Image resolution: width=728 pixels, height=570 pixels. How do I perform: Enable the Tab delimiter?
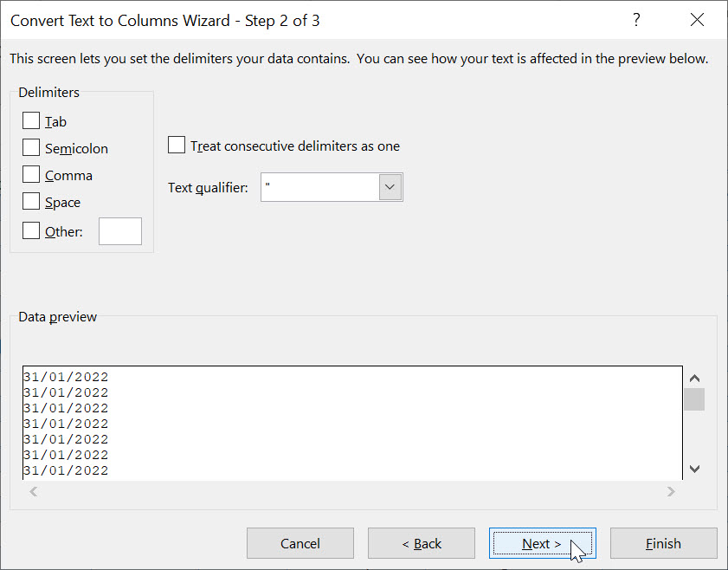pyautogui.click(x=31, y=120)
